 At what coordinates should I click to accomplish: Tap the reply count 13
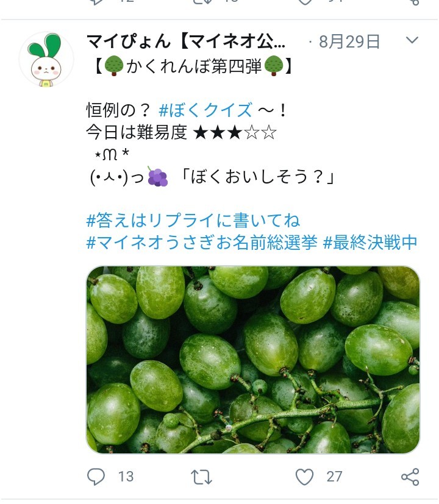(126, 476)
